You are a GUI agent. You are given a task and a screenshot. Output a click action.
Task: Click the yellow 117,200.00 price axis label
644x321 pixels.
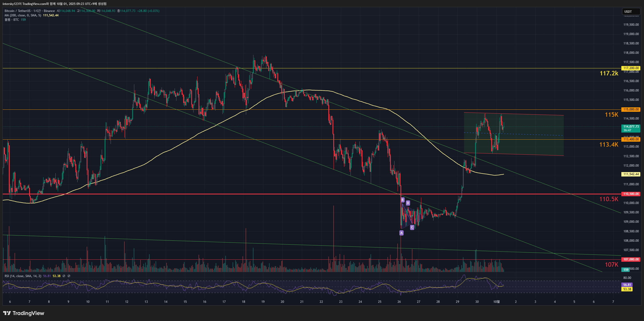click(631, 68)
